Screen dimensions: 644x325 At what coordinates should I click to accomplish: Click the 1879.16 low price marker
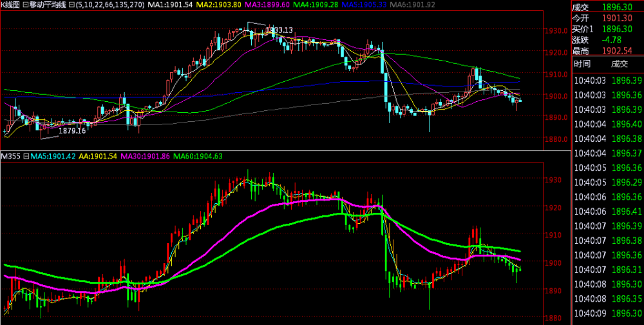72,131
